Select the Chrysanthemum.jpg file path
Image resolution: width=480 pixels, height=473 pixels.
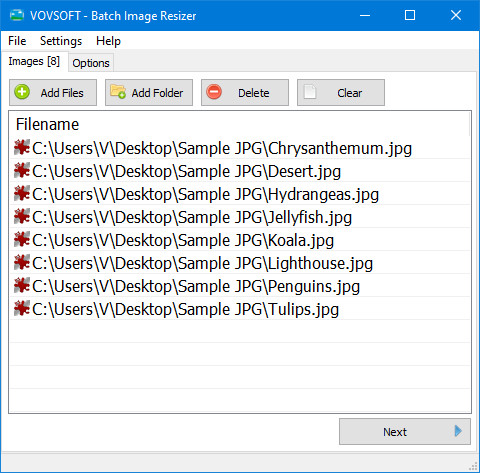pyautogui.click(x=222, y=148)
